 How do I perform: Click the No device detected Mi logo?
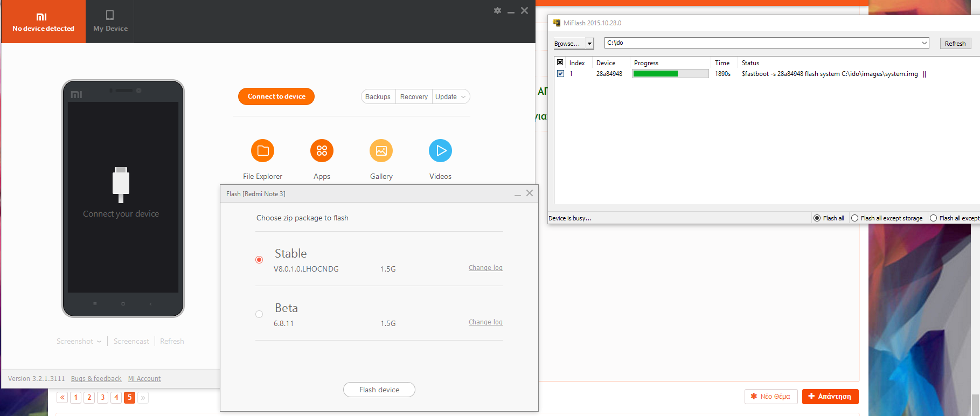point(41,17)
